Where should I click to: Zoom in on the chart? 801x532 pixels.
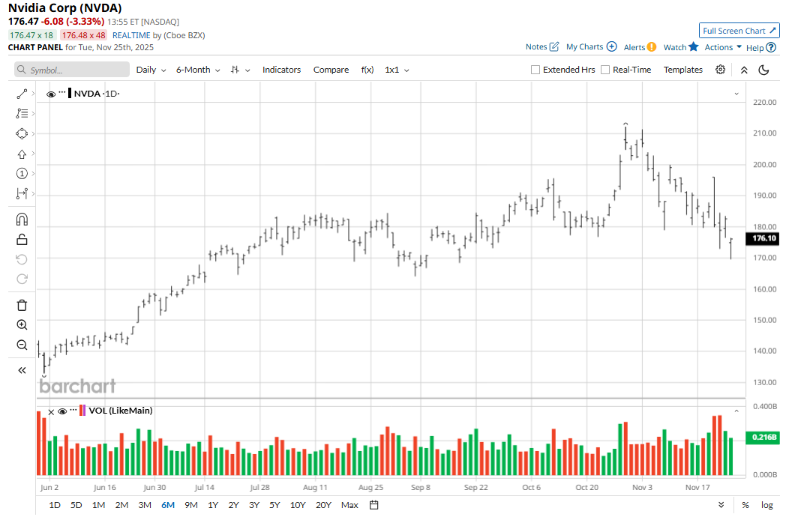point(22,324)
